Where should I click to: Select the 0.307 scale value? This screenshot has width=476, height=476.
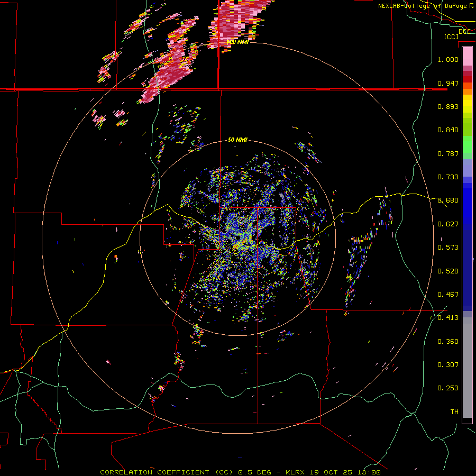point(448,365)
